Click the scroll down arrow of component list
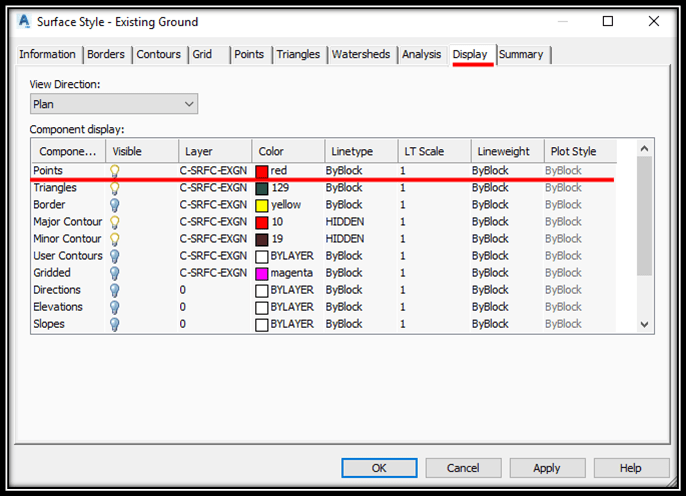Image resolution: width=686 pixels, height=496 pixels. pos(644,325)
